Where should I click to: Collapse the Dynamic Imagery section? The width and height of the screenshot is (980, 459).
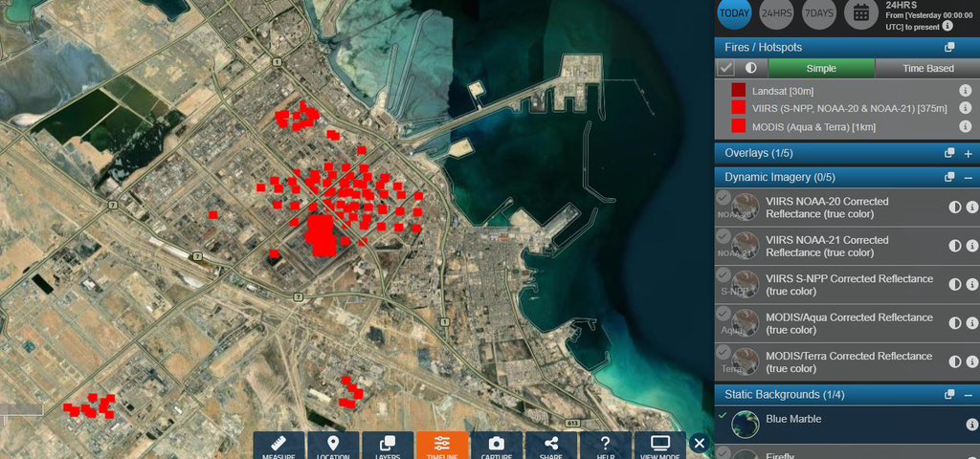pos(969,177)
